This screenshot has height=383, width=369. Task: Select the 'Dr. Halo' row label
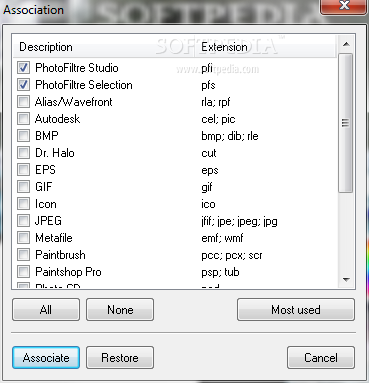click(x=55, y=153)
